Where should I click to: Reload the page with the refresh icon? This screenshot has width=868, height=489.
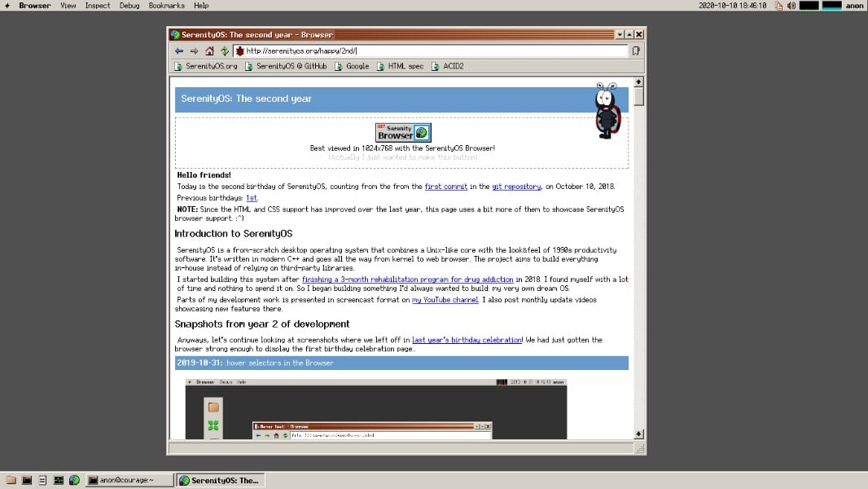(224, 51)
